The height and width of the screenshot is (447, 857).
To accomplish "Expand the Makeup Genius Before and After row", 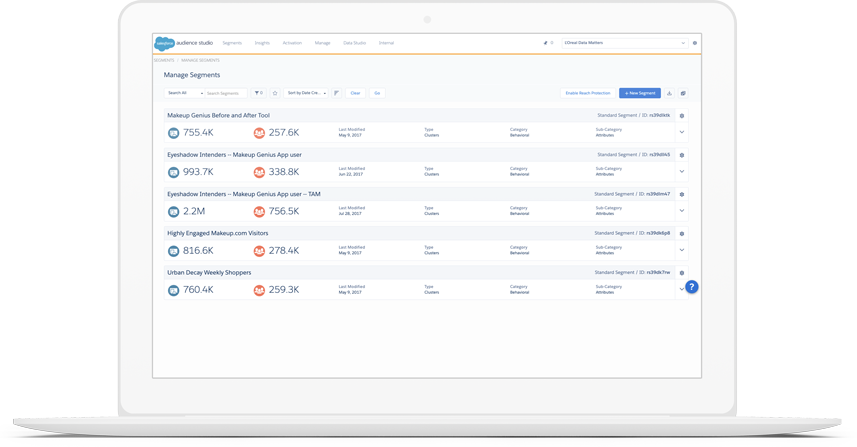I will pyautogui.click(x=682, y=132).
